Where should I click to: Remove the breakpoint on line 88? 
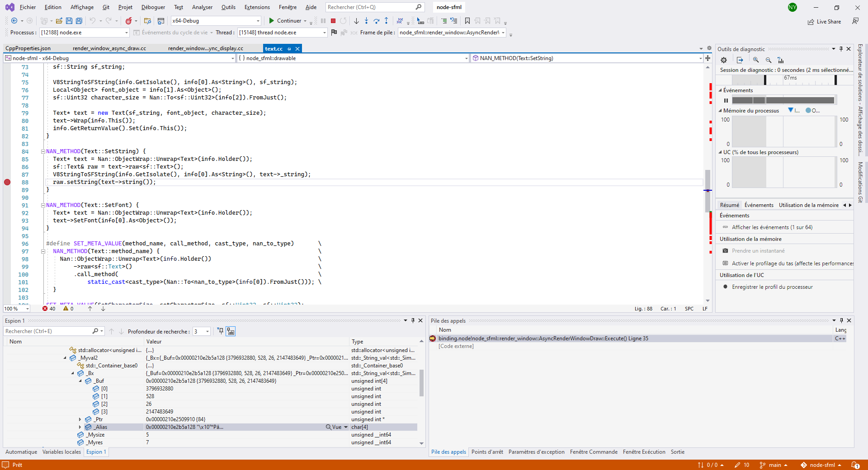pyautogui.click(x=7, y=182)
